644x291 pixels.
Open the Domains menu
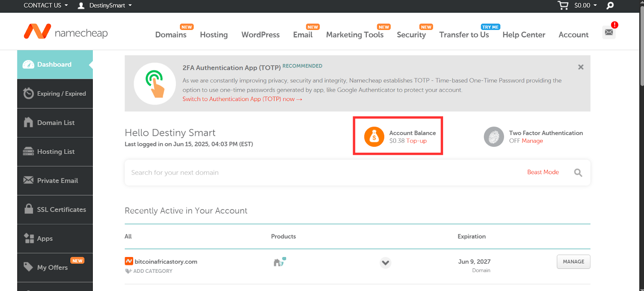click(171, 35)
